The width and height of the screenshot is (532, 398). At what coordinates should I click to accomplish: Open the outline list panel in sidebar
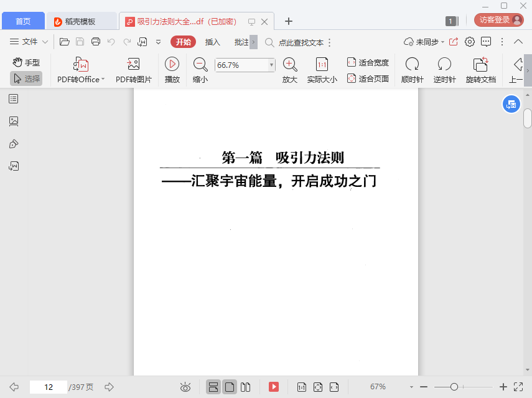[x=14, y=99]
